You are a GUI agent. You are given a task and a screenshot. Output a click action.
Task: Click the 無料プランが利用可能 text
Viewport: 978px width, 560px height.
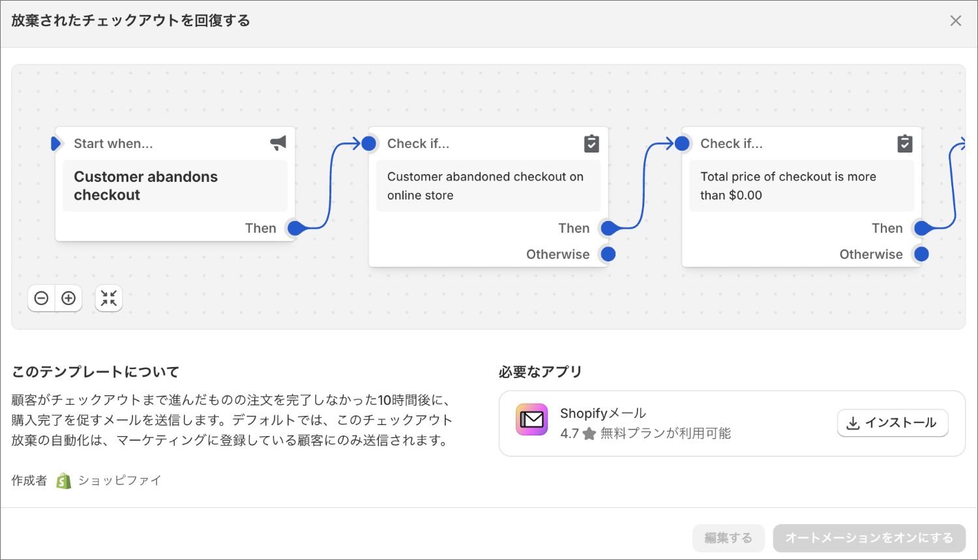point(666,434)
